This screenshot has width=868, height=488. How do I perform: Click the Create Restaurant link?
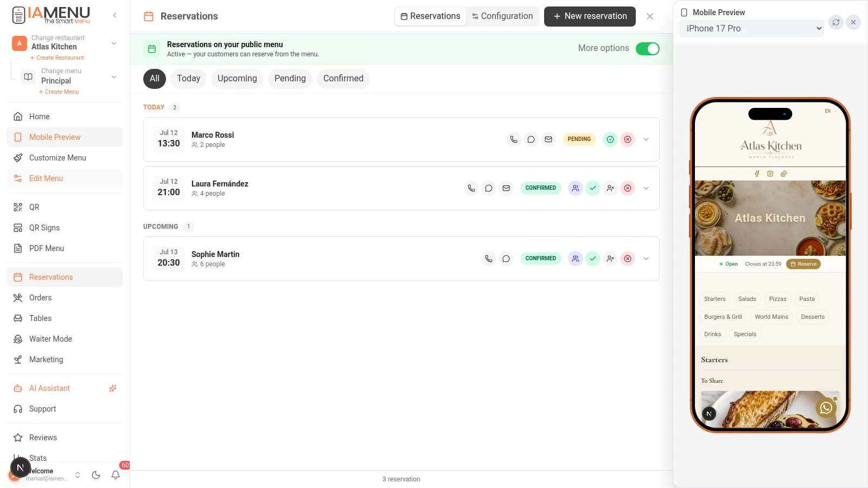57,57
